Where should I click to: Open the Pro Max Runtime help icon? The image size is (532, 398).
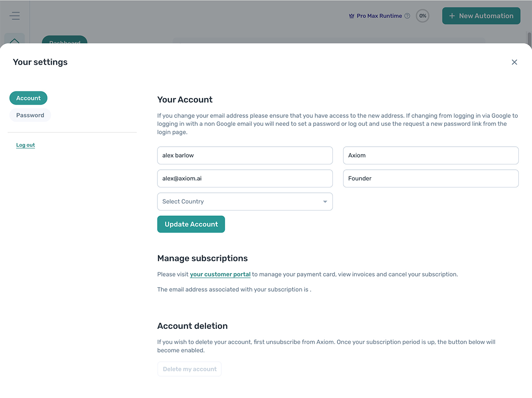tap(407, 16)
